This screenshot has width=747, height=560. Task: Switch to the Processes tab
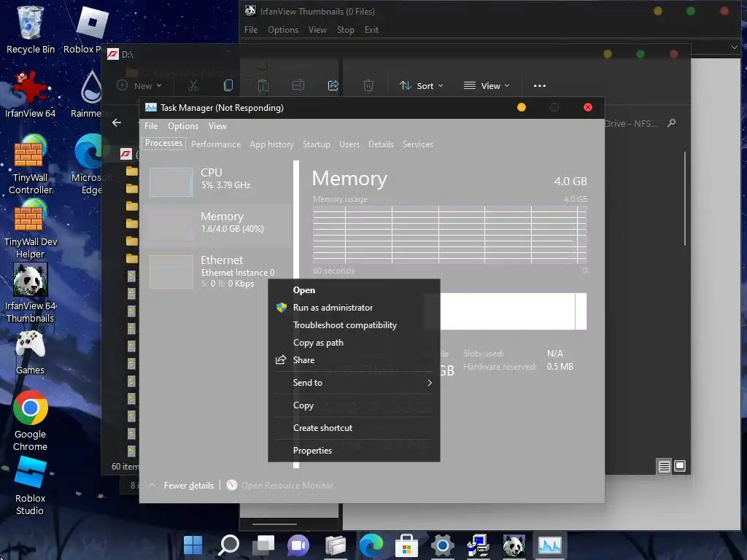pos(163,144)
